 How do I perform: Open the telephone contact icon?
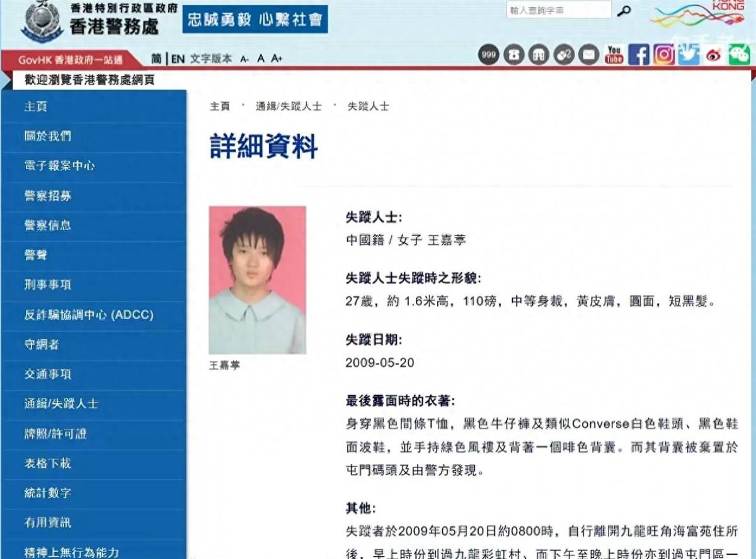[x=513, y=55]
